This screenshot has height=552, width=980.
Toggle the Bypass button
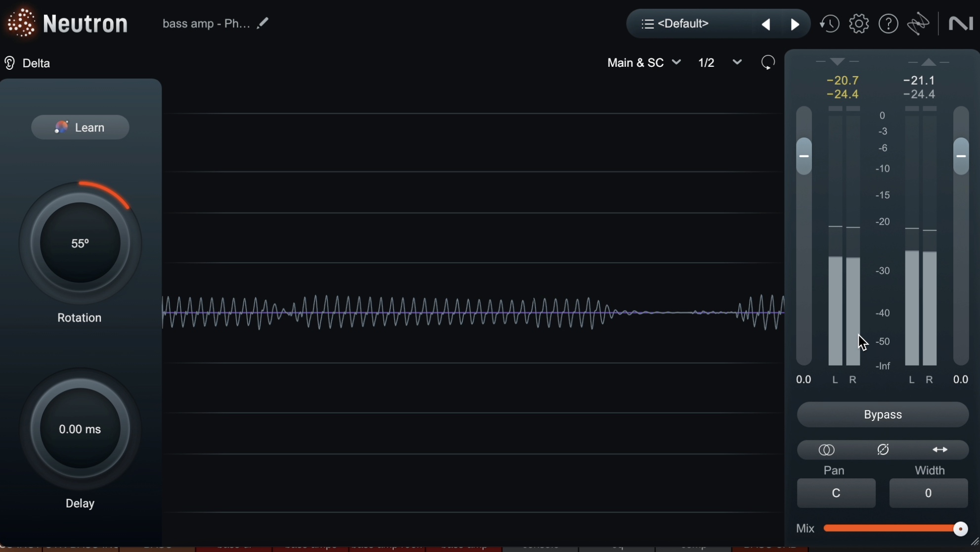(x=883, y=414)
